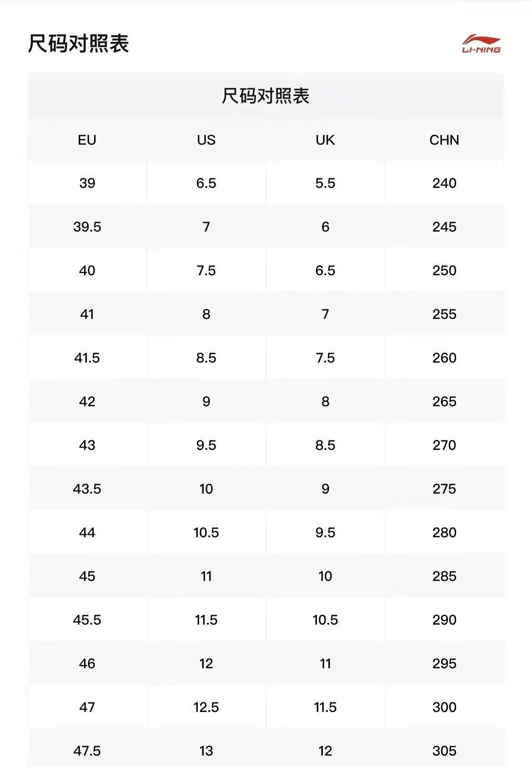
Task: Click the EU size 41.5 cell
Action: pyautogui.click(x=87, y=358)
